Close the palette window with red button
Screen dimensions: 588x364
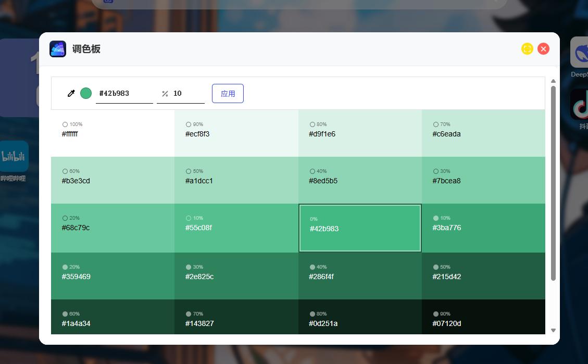(x=543, y=49)
